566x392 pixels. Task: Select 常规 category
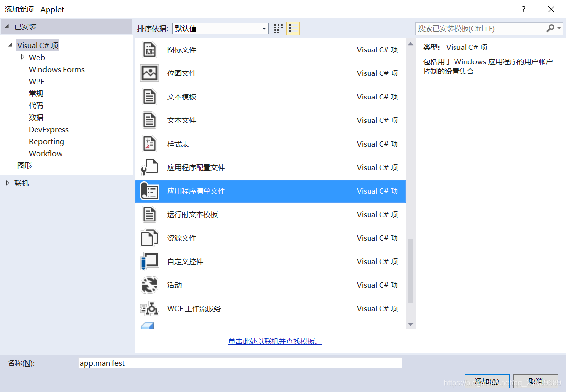click(x=36, y=94)
